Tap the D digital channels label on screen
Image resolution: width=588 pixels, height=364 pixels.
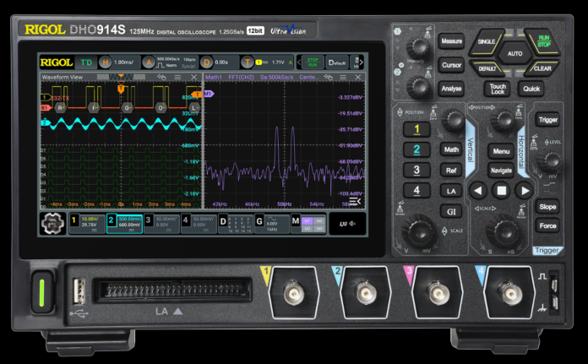point(223,221)
